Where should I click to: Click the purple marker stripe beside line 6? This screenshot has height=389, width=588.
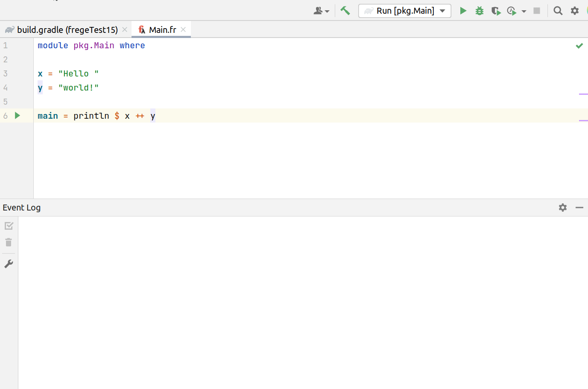click(583, 120)
